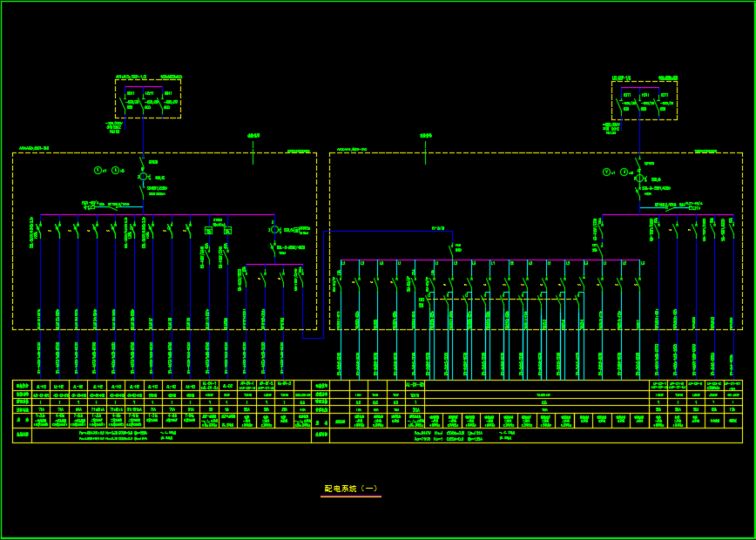Select the current transformer on the left cabinet's incoming feeder
The image size is (756, 540).
(143, 177)
